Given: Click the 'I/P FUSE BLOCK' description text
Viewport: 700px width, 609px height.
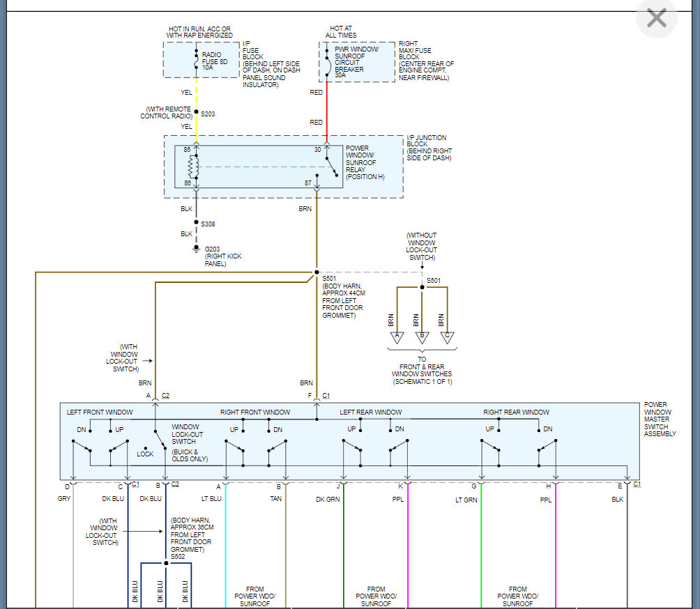Looking at the screenshot, I should click(271, 64).
